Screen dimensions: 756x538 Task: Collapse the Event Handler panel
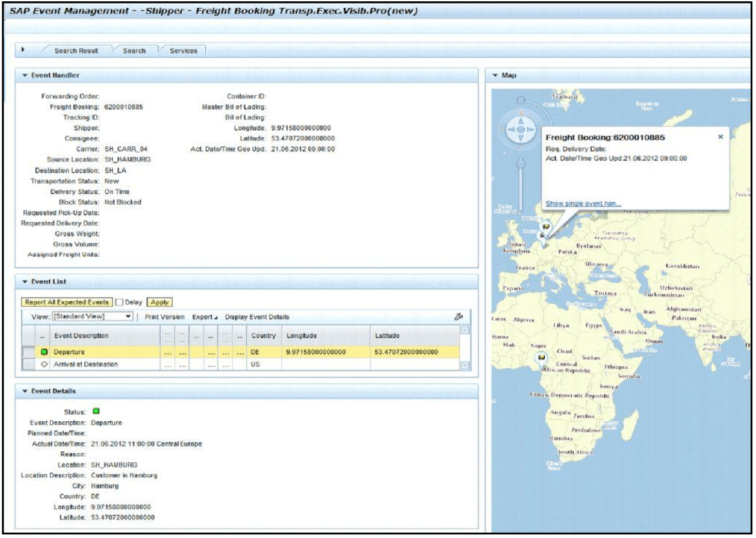(25, 75)
